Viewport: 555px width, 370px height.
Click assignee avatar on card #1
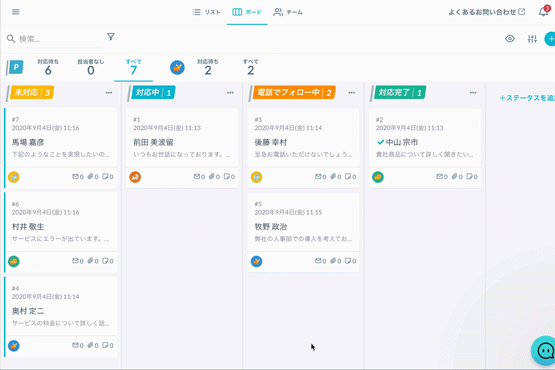coord(135,177)
